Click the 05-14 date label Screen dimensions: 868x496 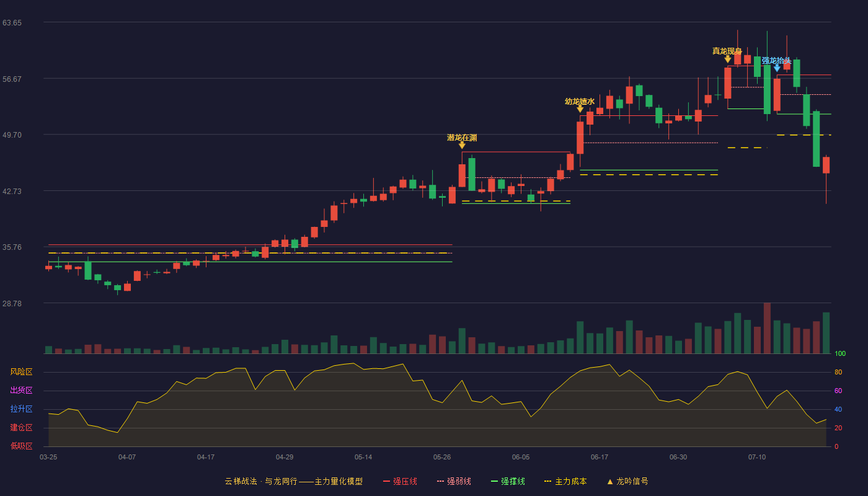pos(363,457)
